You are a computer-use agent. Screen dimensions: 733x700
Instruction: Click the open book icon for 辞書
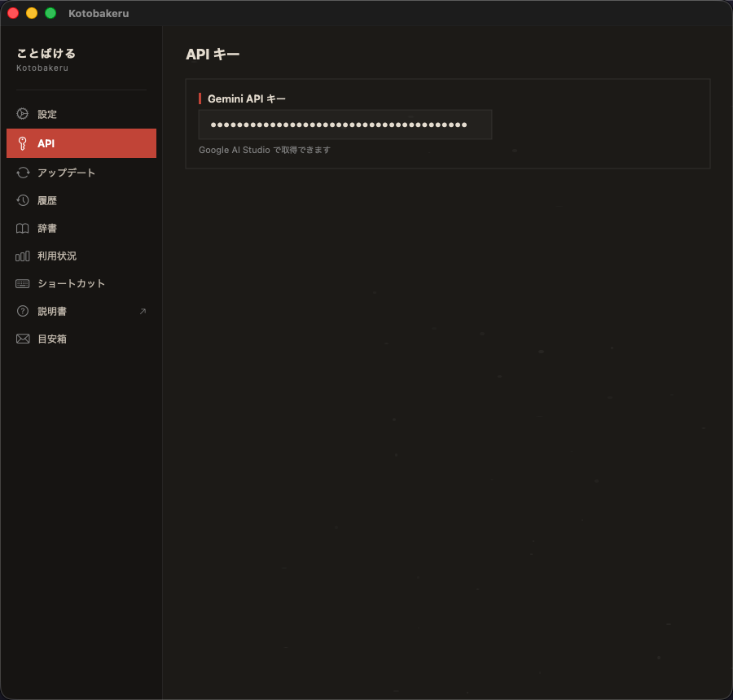pos(23,228)
